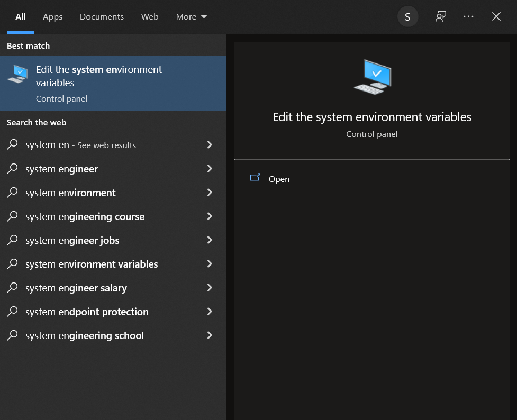Click the feedback person icon in header
517x420 pixels.
(x=440, y=17)
